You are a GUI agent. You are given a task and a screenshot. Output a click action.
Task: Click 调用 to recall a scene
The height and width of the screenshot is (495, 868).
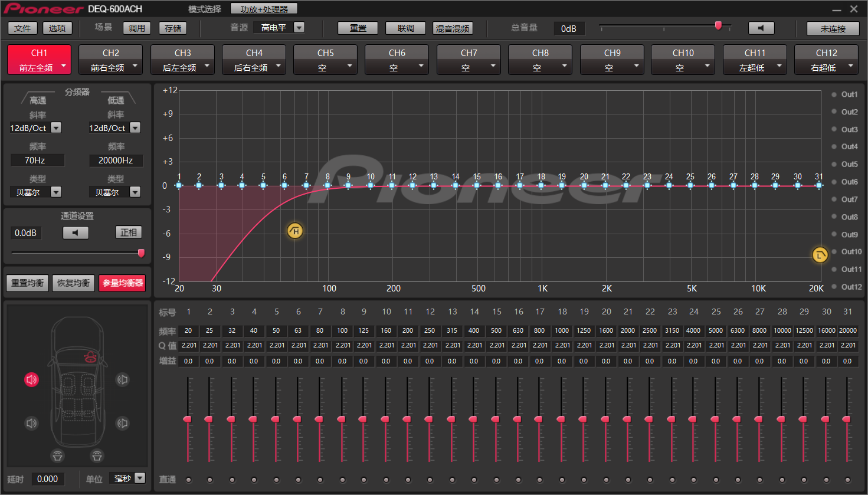click(x=137, y=28)
